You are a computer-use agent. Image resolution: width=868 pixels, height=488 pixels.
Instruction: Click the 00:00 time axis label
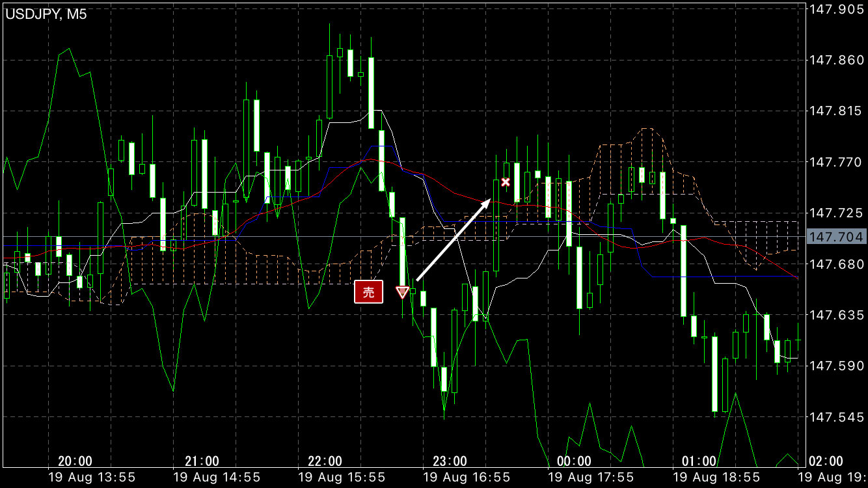575,461
